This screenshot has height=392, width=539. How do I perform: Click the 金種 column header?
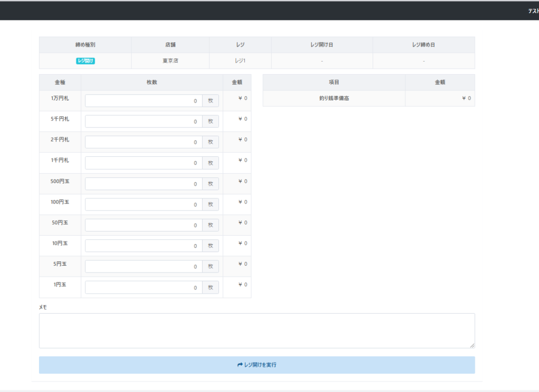click(60, 83)
